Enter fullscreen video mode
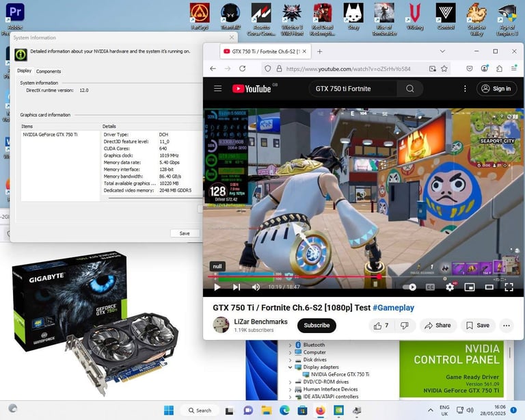The image size is (525, 420). 509,287
